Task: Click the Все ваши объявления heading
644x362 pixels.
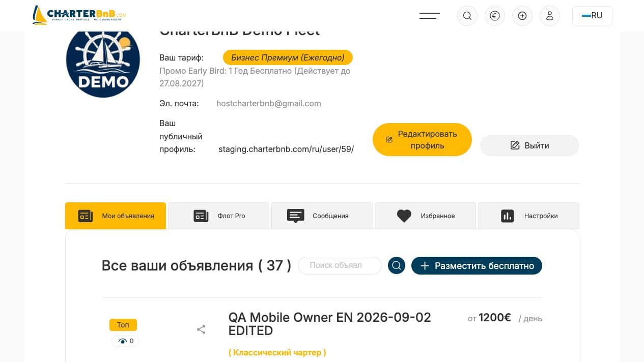Action: (x=197, y=265)
